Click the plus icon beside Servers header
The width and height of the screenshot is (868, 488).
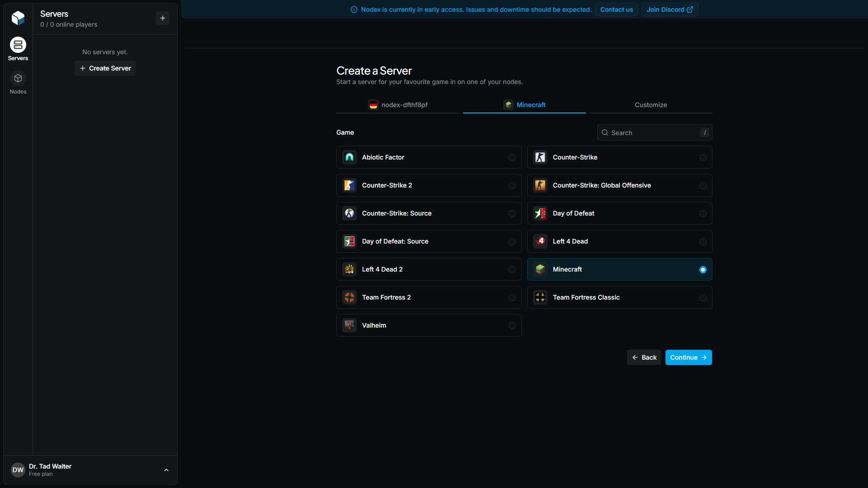coord(163,18)
